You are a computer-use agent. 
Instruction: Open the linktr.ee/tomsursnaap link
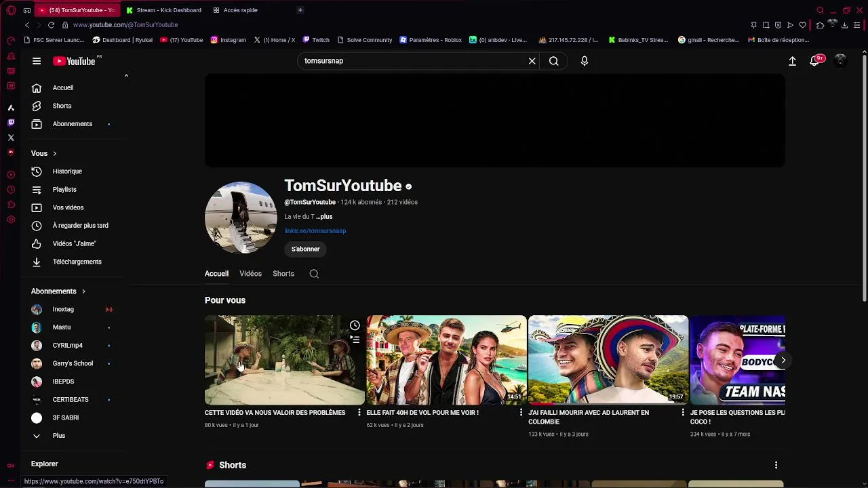pyautogui.click(x=315, y=231)
